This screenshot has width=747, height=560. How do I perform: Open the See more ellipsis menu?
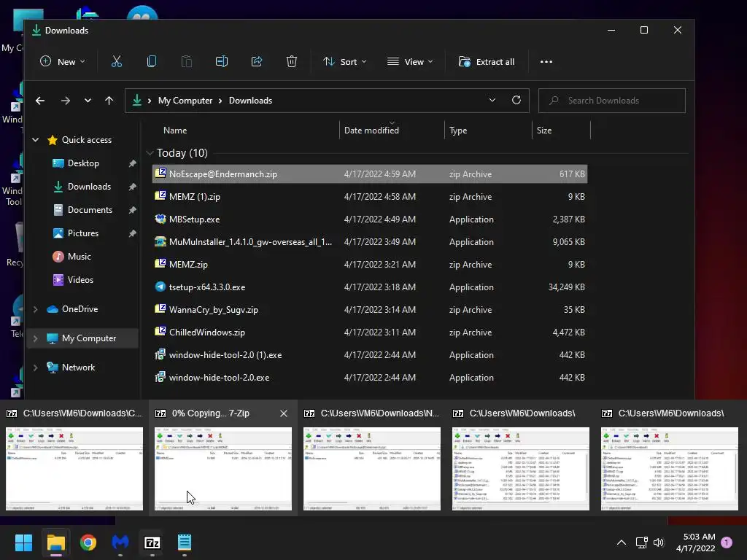tap(546, 61)
